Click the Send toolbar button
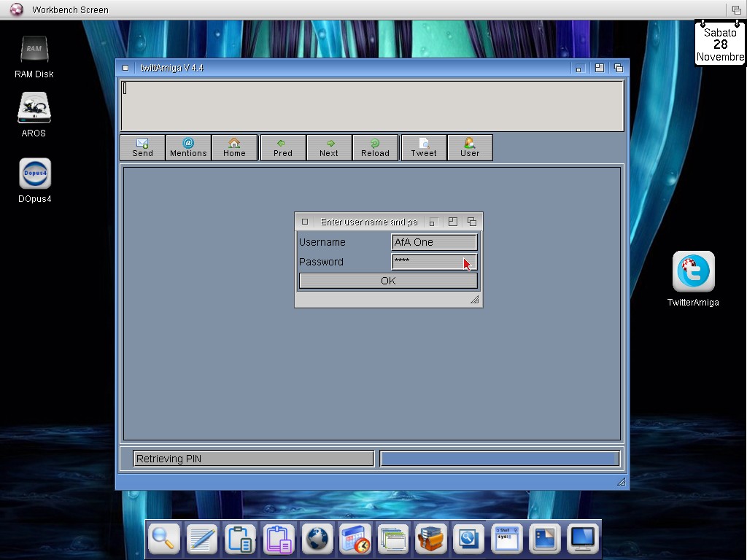 click(x=142, y=147)
